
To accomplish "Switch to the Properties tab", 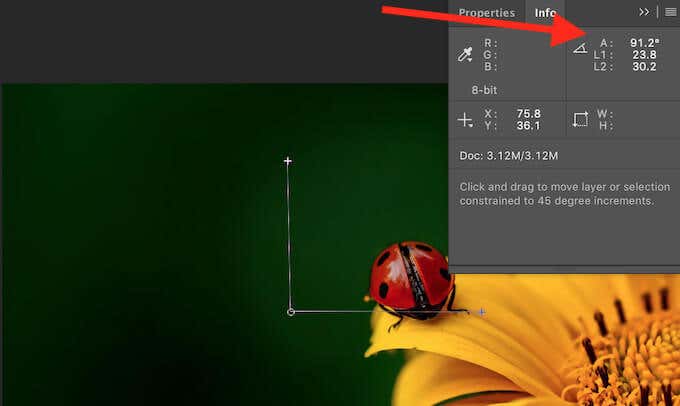I will [x=487, y=13].
